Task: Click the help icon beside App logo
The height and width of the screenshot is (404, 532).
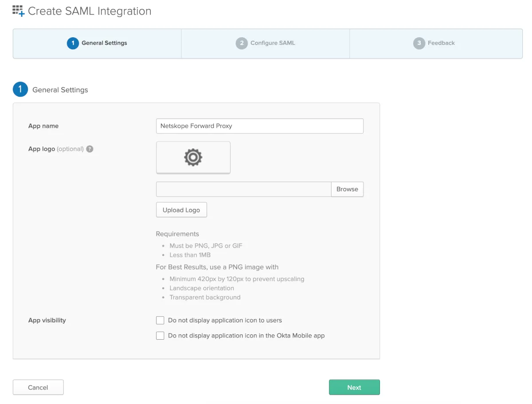Action: tap(90, 149)
